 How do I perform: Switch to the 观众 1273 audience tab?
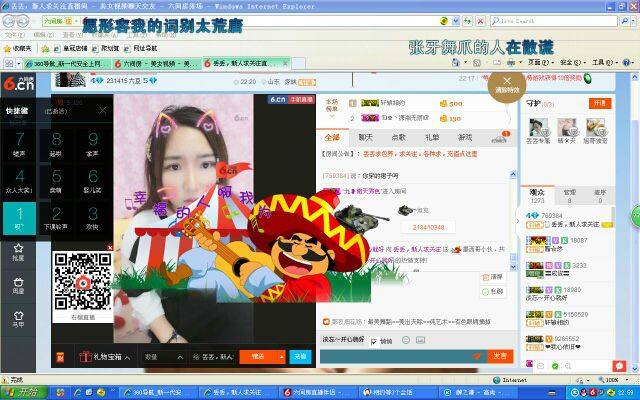coord(537,196)
